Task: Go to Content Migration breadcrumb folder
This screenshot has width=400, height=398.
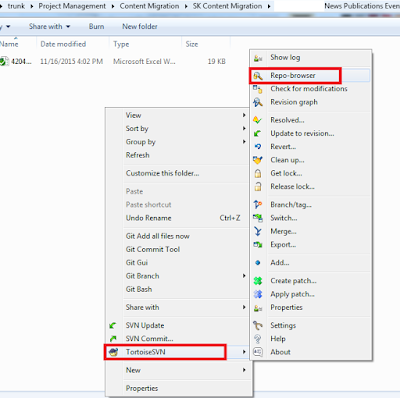Action: (149, 6)
